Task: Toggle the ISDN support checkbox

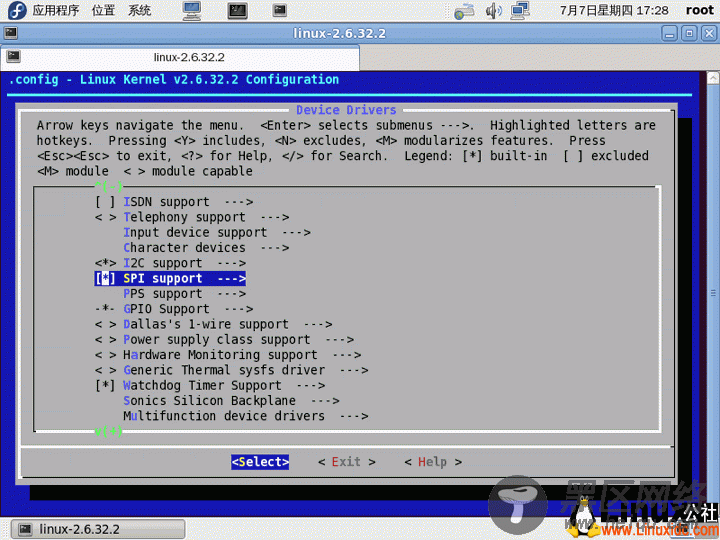Action: coord(105,202)
